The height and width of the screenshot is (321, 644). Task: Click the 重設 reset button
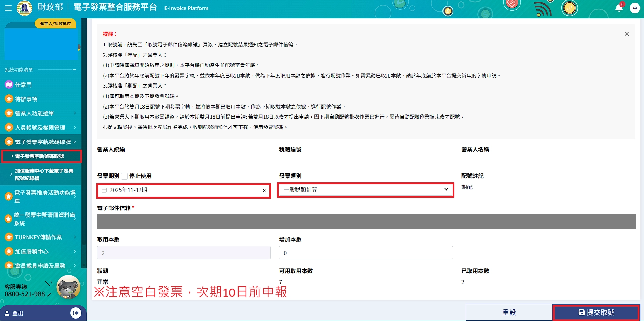click(x=509, y=312)
